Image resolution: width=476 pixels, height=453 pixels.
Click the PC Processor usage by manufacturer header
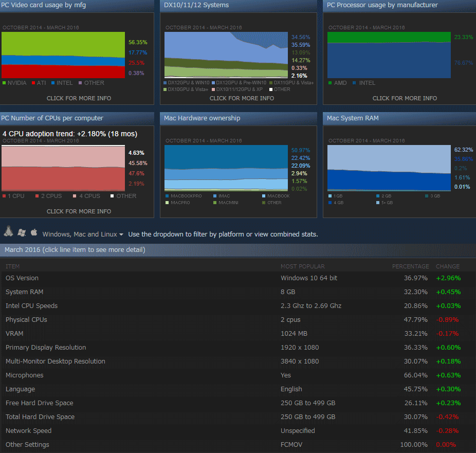click(399, 6)
